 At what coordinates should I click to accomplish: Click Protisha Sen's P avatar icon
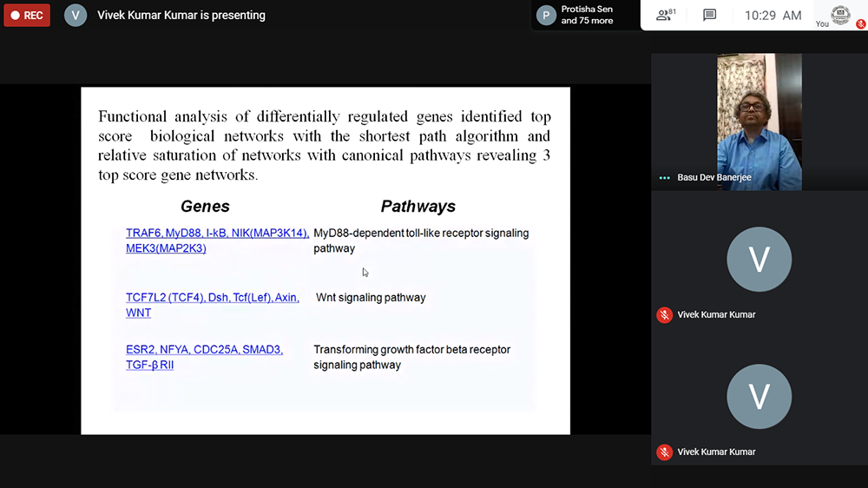pyautogui.click(x=546, y=15)
